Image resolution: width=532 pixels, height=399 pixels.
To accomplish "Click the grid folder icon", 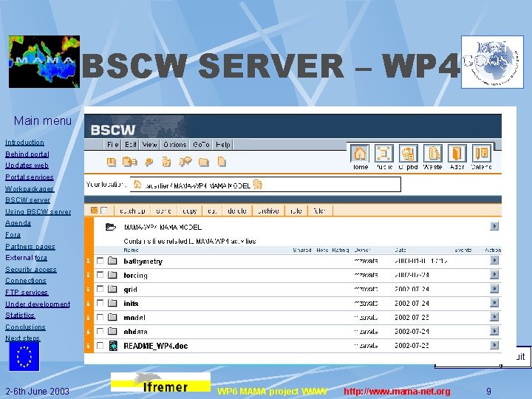I will tap(112, 289).
